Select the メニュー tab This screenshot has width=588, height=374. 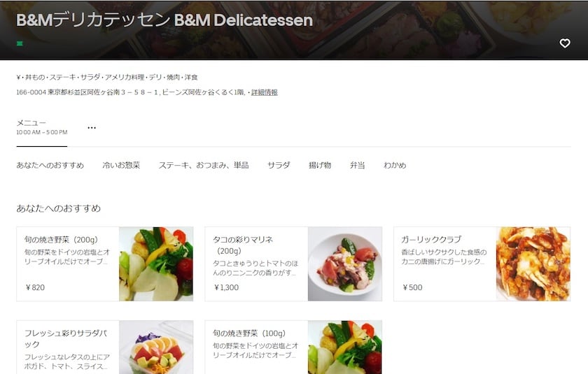(41, 127)
